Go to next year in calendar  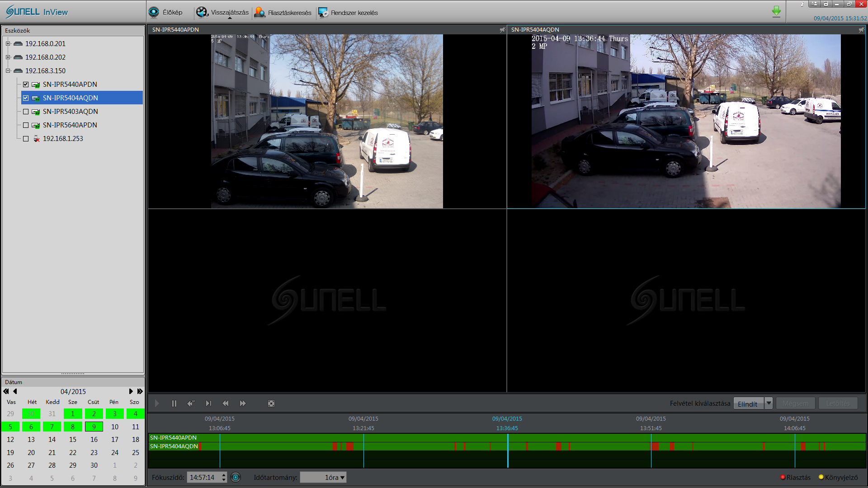tap(140, 391)
